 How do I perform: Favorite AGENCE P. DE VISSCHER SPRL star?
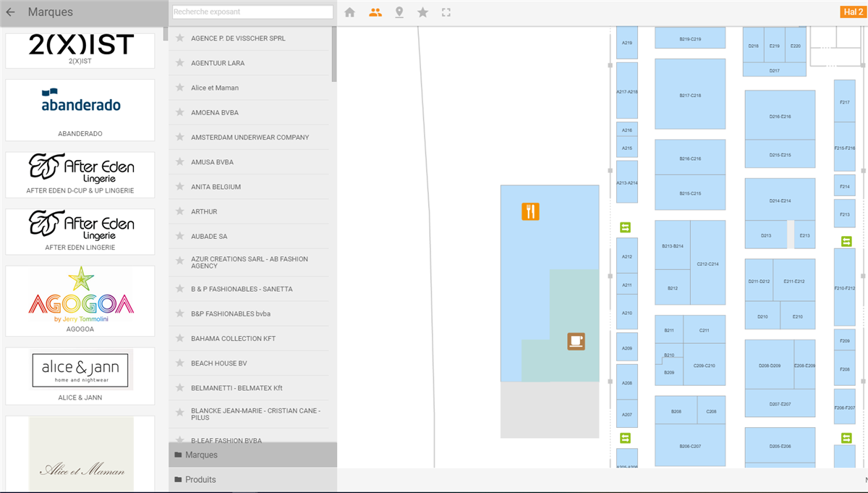(180, 38)
